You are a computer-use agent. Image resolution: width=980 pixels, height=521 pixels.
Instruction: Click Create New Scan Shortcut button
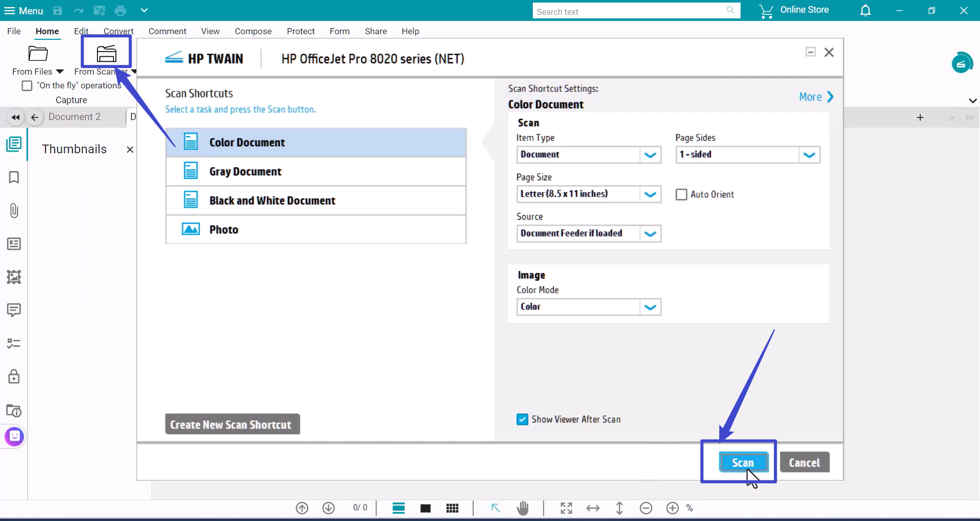[x=232, y=424]
